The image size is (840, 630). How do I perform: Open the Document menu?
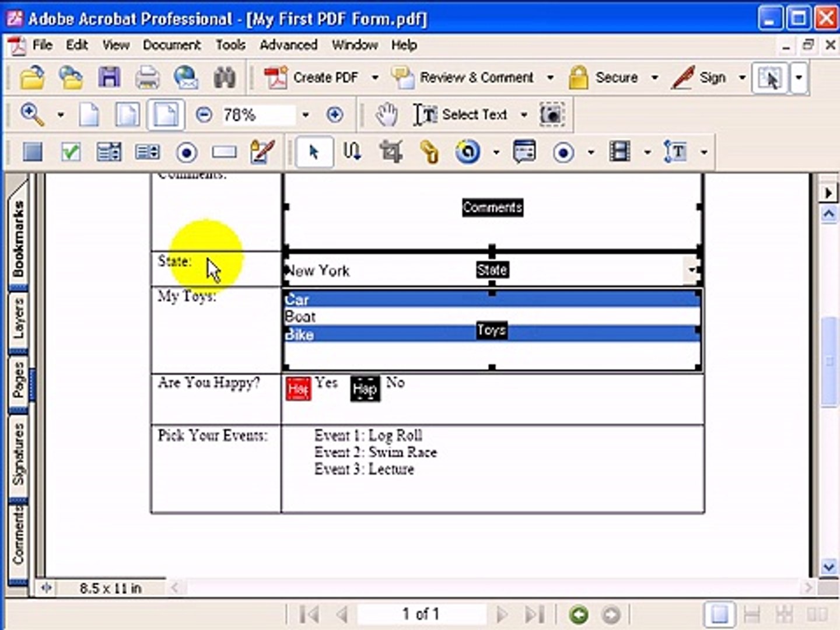point(171,45)
